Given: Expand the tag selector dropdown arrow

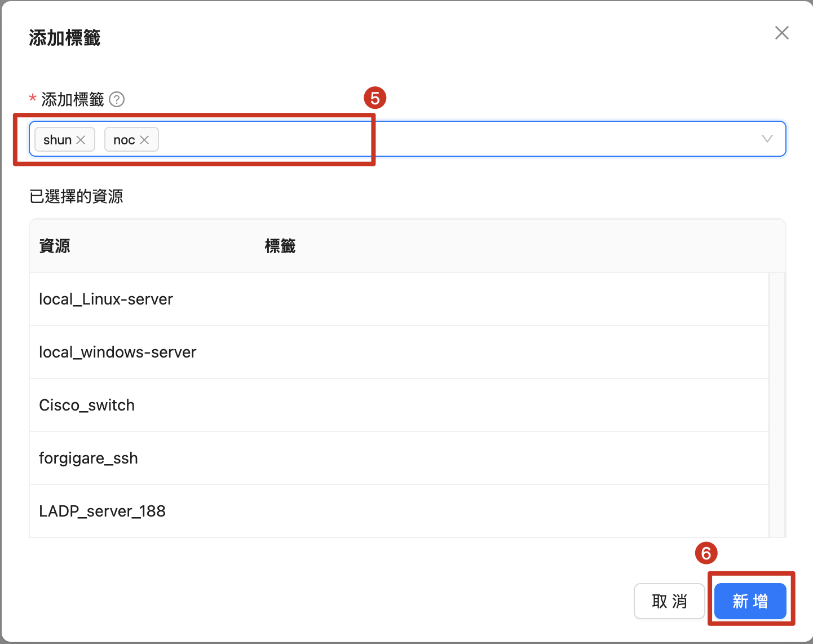Looking at the screenshot, I should (x=767, y=139).
